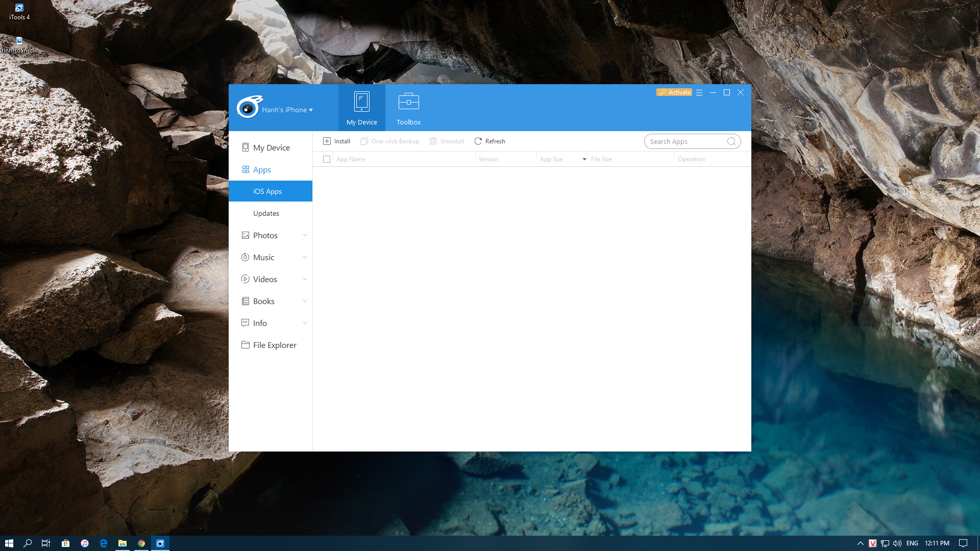
Task: Click the My Device phone icon in sidebar
Action: point(246,147)
